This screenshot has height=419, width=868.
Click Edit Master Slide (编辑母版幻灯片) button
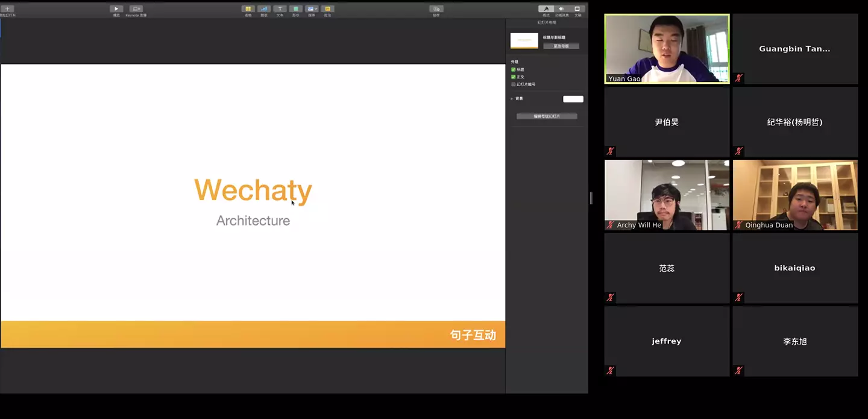click(x=547, y=116)
